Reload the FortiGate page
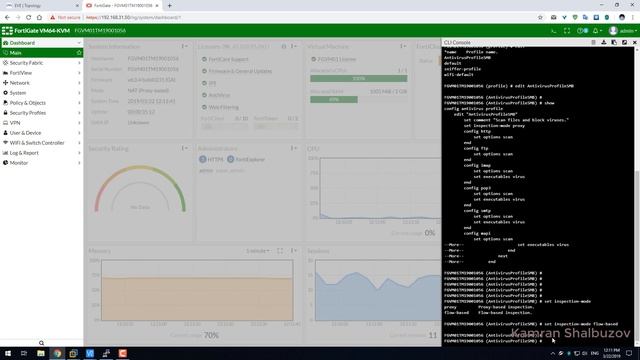Viewport: 640px width, 360px height. coord(29,18)
